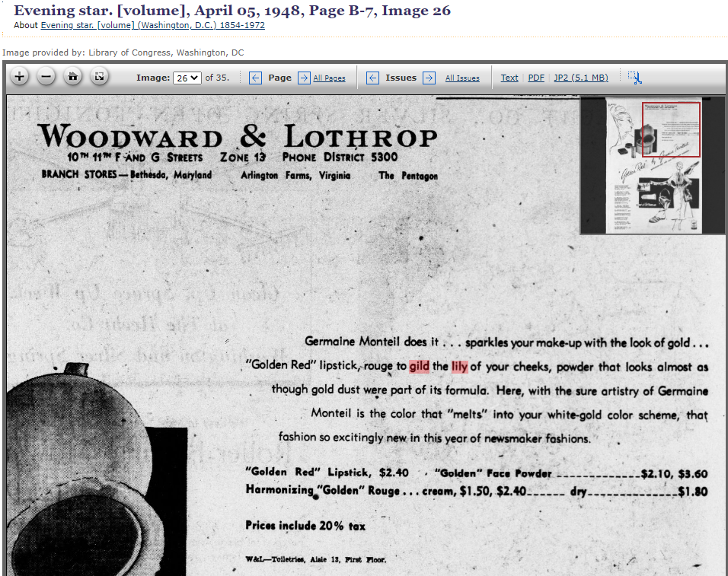Open the Image number dropdown

187,78
